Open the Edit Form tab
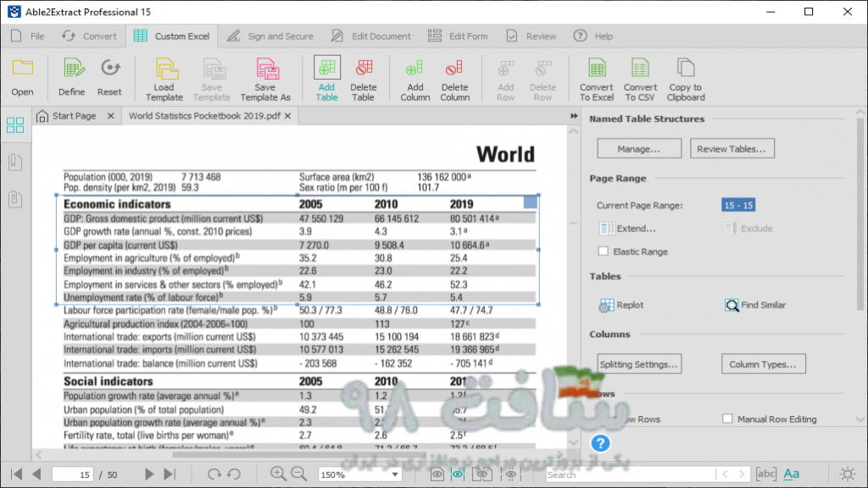The image size is (868, 488). (x=458, y=36)
